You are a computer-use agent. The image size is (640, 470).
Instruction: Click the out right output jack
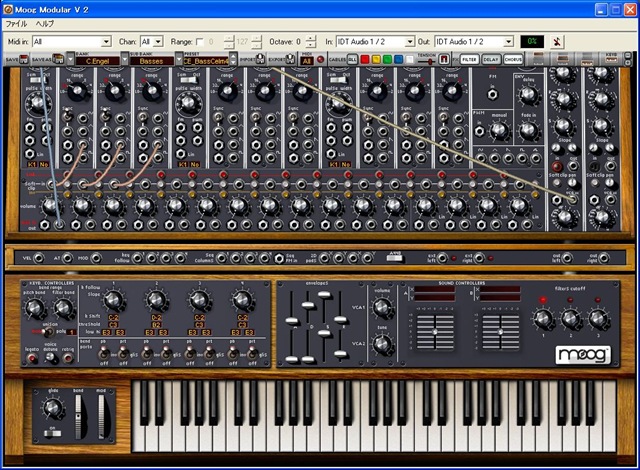[604, 258]
